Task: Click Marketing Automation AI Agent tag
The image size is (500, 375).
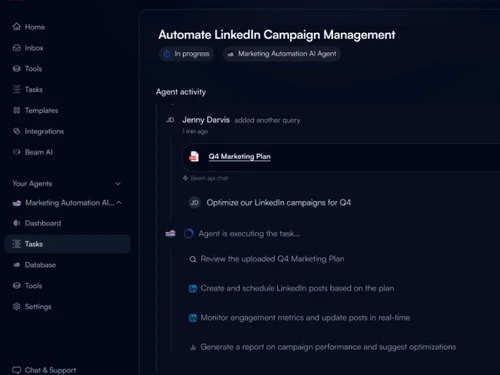Action: coord(282,54)
